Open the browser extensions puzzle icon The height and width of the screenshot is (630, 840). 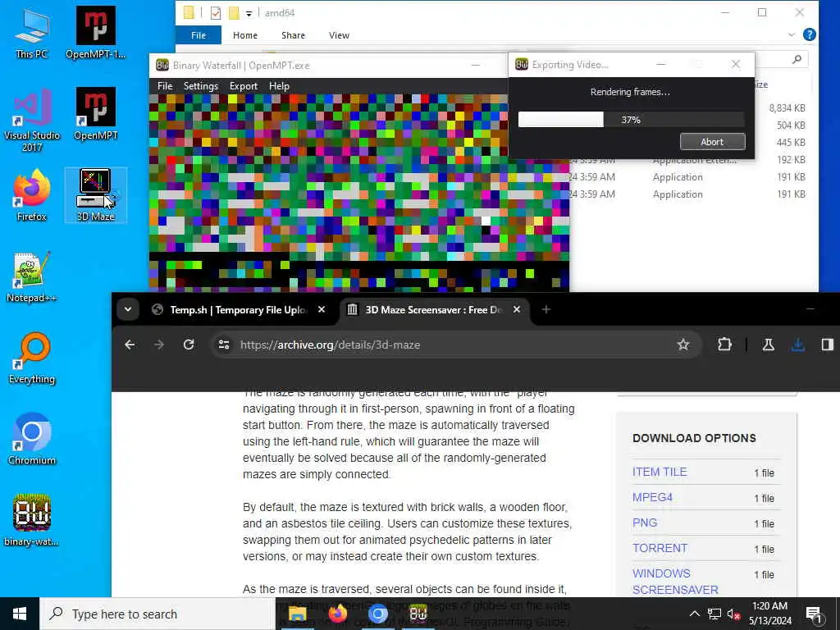724,345
